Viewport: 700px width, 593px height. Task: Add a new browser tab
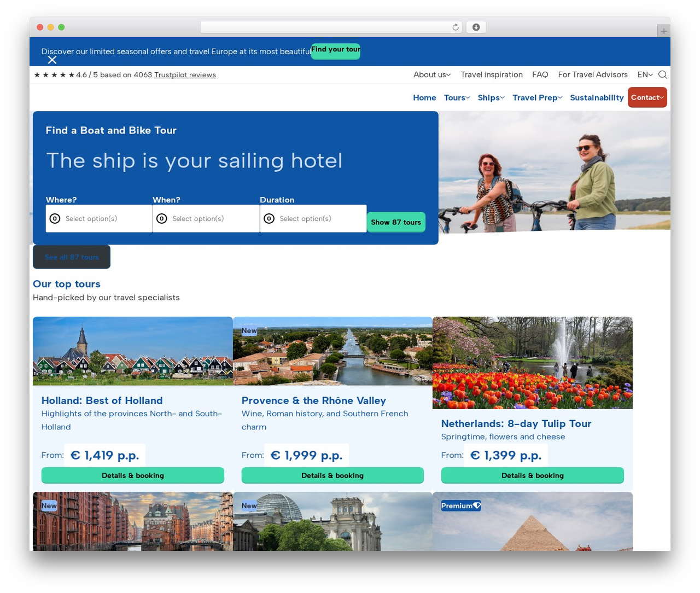tap(663, 31)
